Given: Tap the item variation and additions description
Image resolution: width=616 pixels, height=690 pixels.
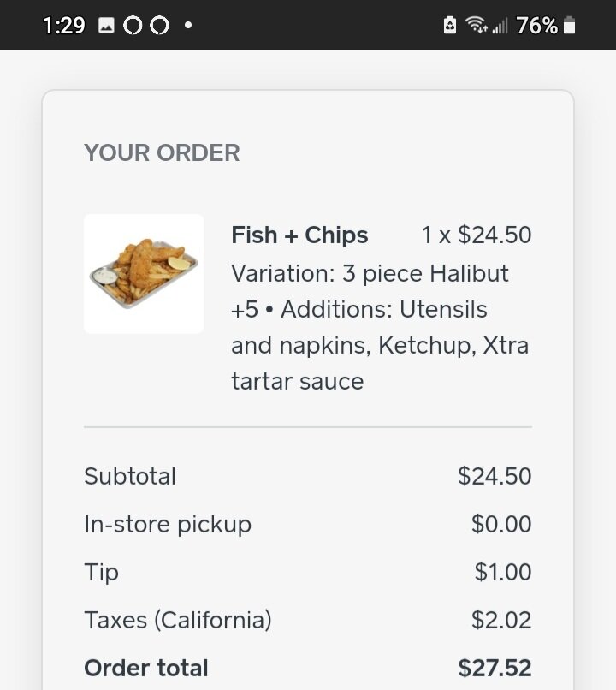Looking at the screenshot, I should [380, 327].
